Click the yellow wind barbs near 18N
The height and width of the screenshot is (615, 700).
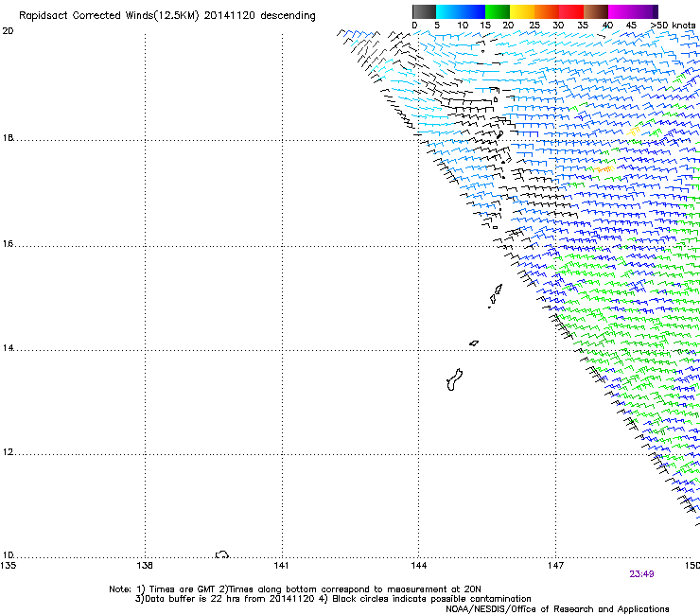pyautogui.click(x=634, y=132)
